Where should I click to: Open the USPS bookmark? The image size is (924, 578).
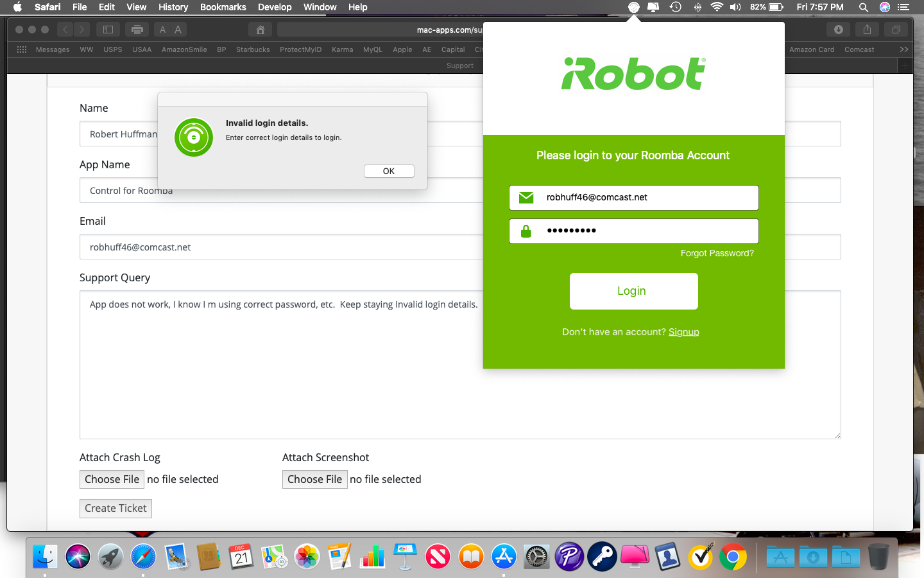pos(113,49)
